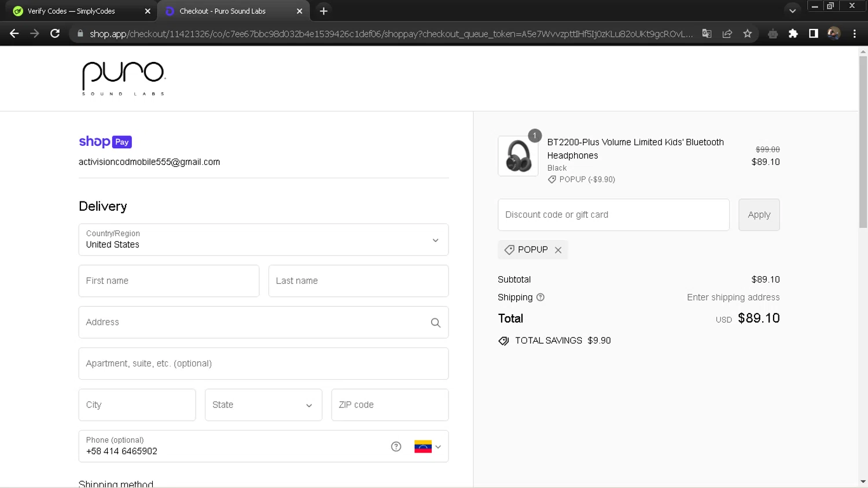
Task: Click the Discount code or gift card field
Action: tap(613, 215)
